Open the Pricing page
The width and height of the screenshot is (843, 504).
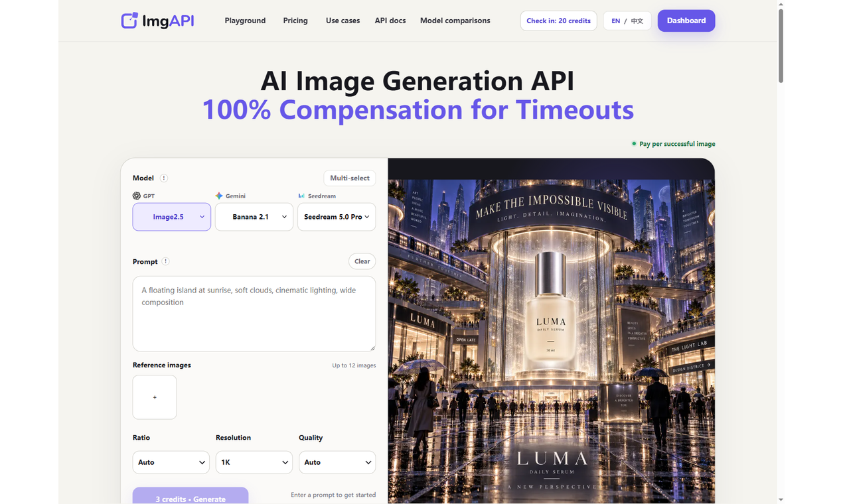point(295,21)
